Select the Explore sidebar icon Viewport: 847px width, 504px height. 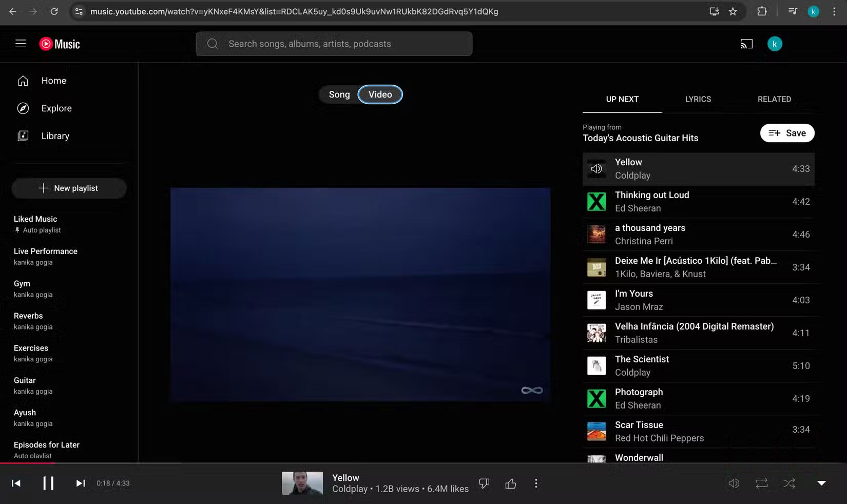pos(24,108)
